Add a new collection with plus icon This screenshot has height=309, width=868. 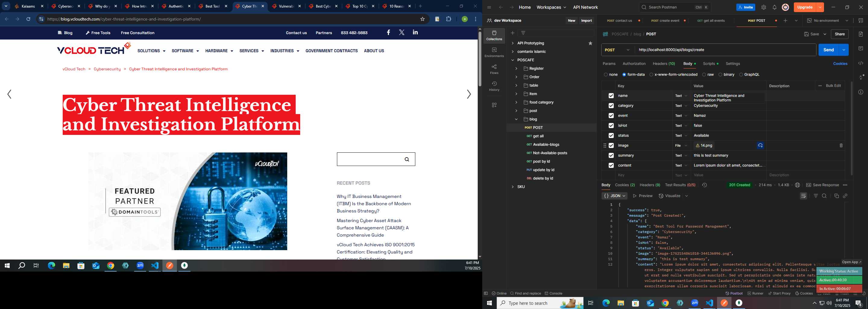pos(512,33)
